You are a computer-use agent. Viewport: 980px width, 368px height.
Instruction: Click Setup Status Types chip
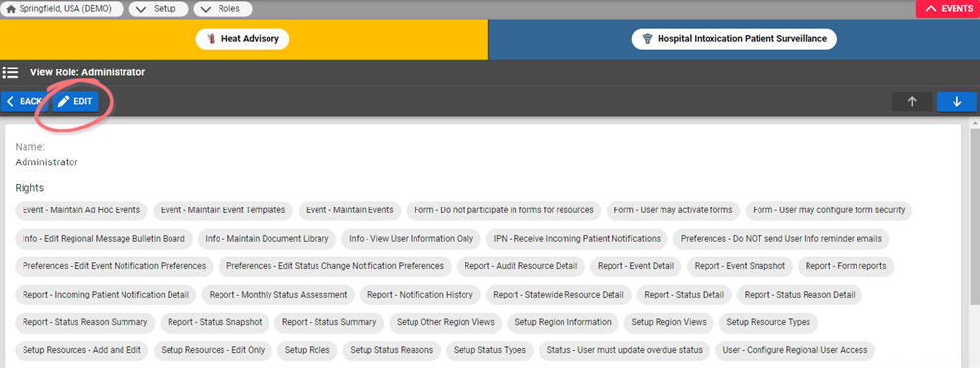tap(490, 350)
